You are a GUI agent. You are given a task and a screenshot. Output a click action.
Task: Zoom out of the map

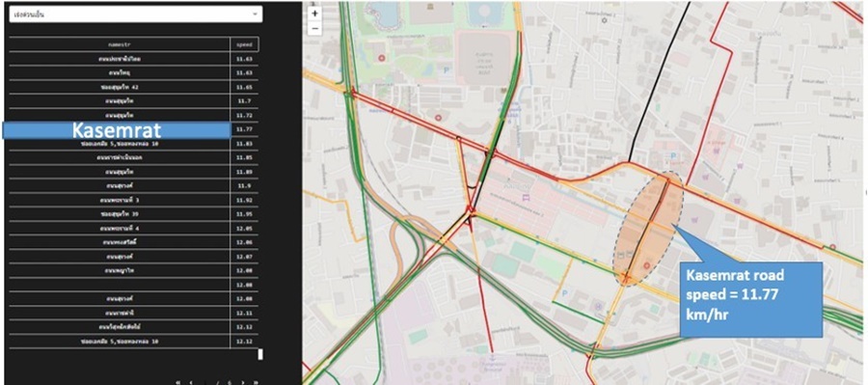pos(315,28)
